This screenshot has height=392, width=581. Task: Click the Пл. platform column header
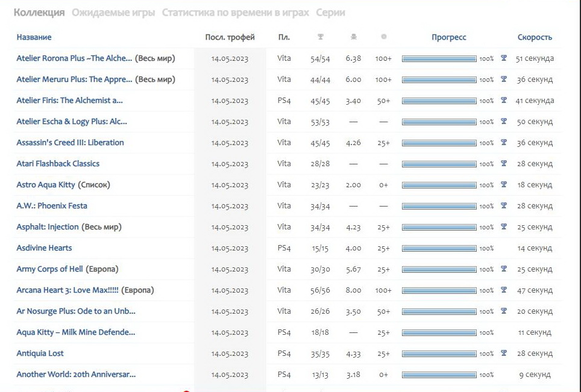[x=284, y=37]
